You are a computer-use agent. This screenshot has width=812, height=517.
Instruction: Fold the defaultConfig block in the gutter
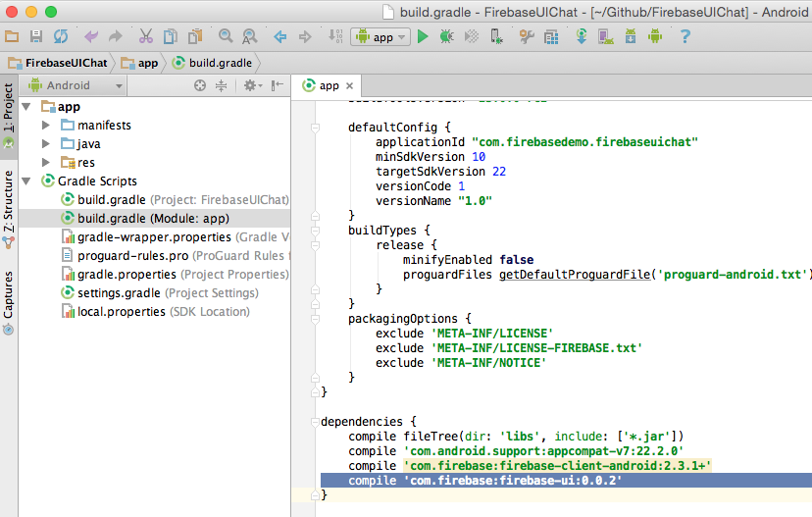pos(315,128)
